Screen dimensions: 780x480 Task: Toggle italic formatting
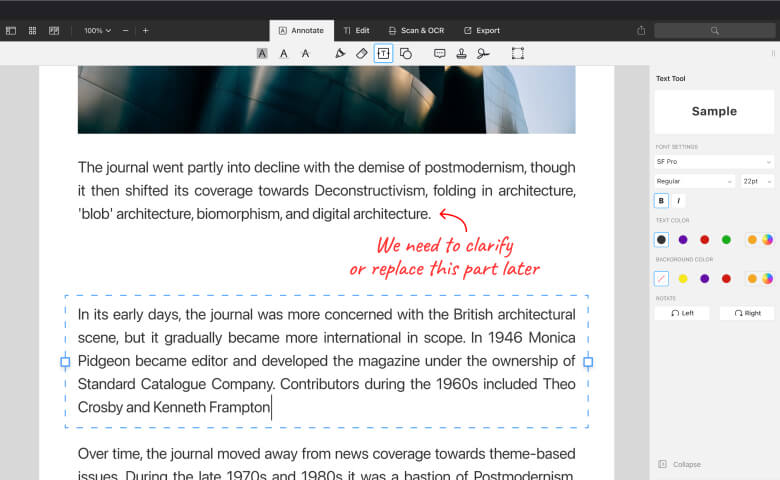coord(679,200)
